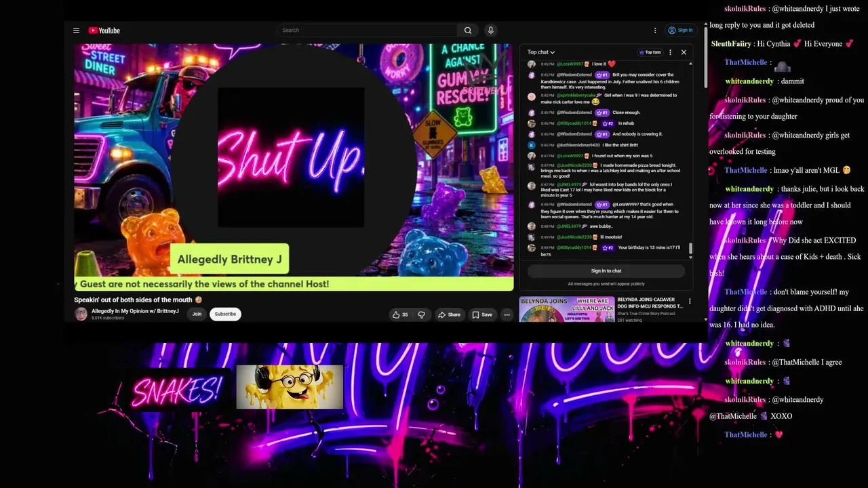Open more actions menu beside Save
Viewport: 868px width, 488px height.
pyautogui.click(x=507, y=314)
